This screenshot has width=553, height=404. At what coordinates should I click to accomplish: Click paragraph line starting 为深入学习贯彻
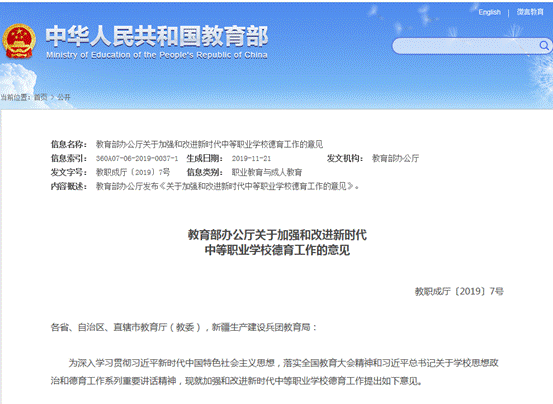[283, 363]
